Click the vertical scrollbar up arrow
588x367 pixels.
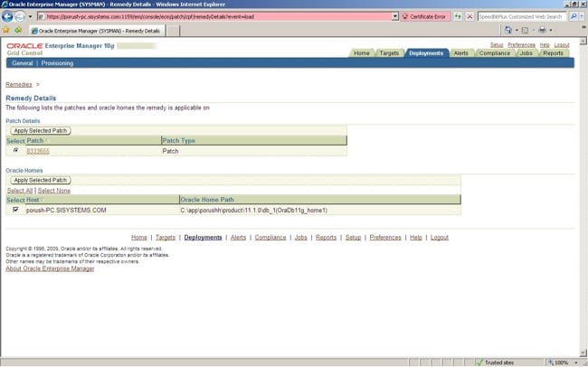click(x=583, y=41)
